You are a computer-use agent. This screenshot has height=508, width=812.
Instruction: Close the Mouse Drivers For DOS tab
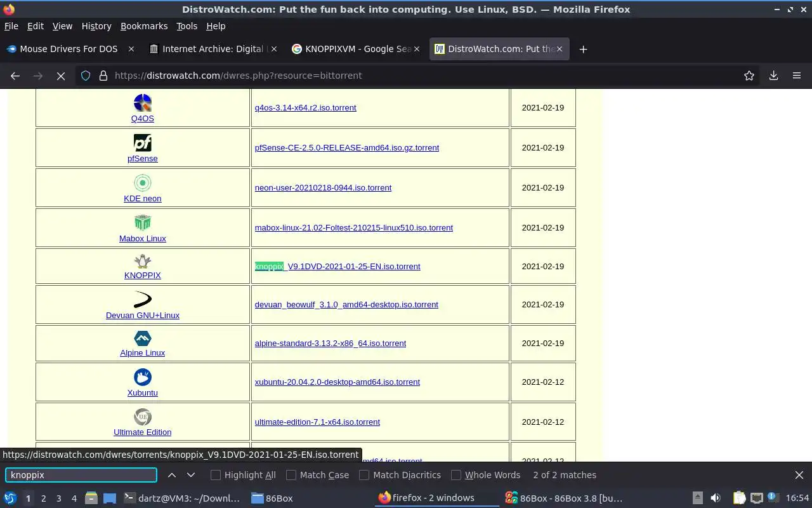click(131, 49)
